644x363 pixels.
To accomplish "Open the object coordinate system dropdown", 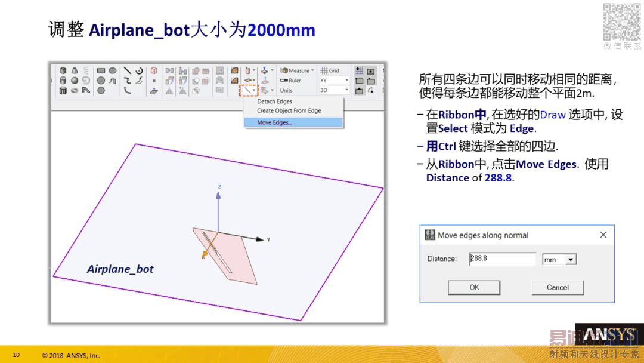I will tap(273, 90).
